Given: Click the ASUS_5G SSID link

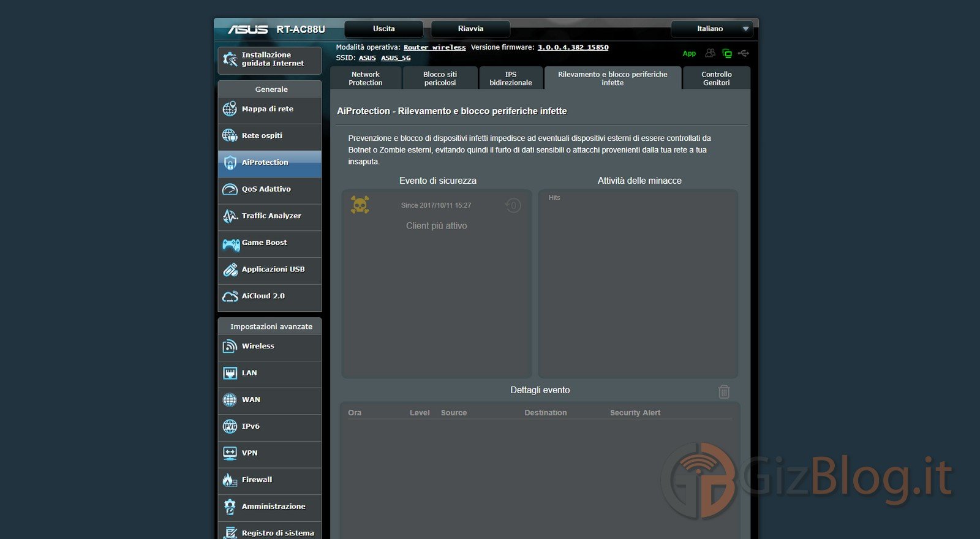Looking at the screenshot, I should 396,58.
